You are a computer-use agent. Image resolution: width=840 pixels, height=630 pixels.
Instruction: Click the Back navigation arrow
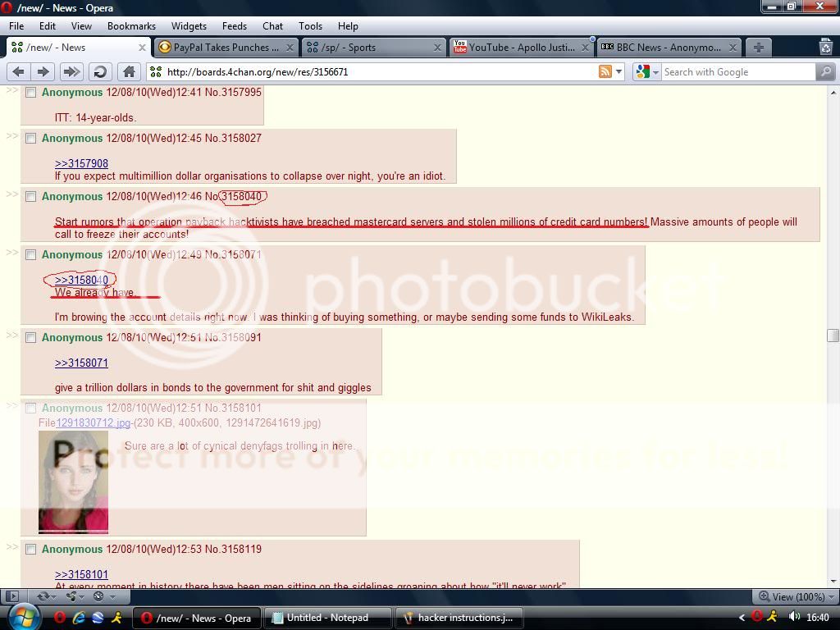tap(18, 72)
